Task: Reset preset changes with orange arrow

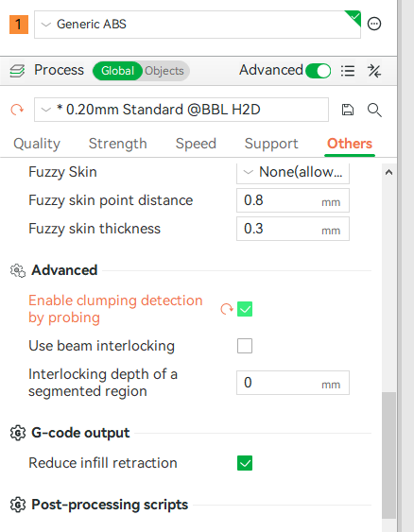Action: pos(17,110)
